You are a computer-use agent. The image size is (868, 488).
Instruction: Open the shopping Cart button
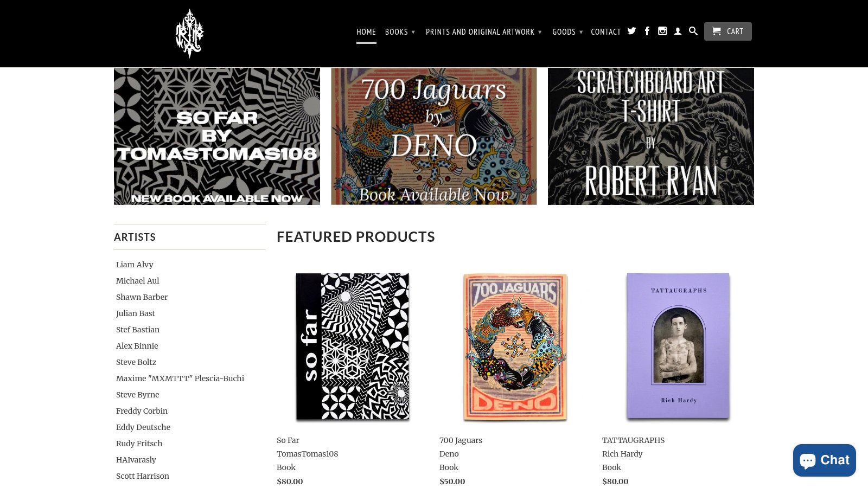728,31
